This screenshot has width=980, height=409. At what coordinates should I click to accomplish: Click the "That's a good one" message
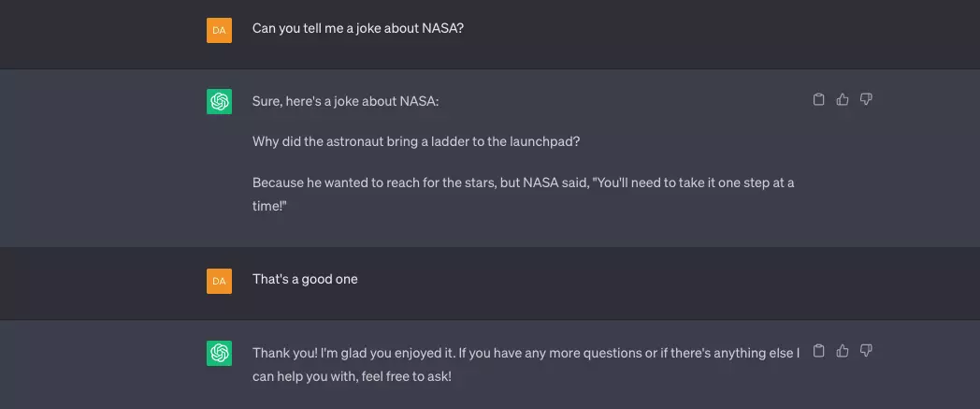coord(305,279)
